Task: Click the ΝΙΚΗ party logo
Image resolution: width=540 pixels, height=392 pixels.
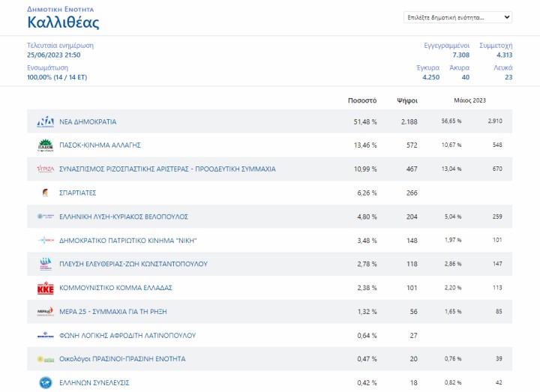Action: [46, 241]
